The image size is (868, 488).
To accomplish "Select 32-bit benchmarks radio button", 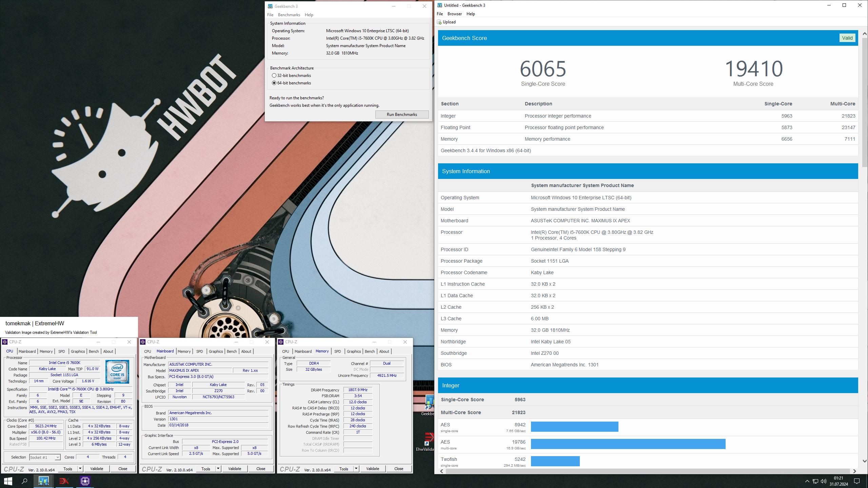I will pyautogui.click(x=274, y=76).
